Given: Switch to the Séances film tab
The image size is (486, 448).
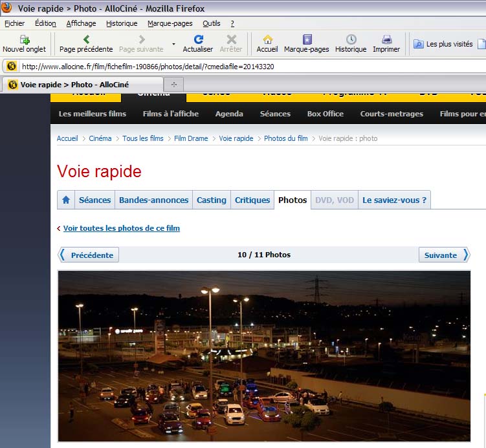Looking at the screenshot, I should coord(95,200).
